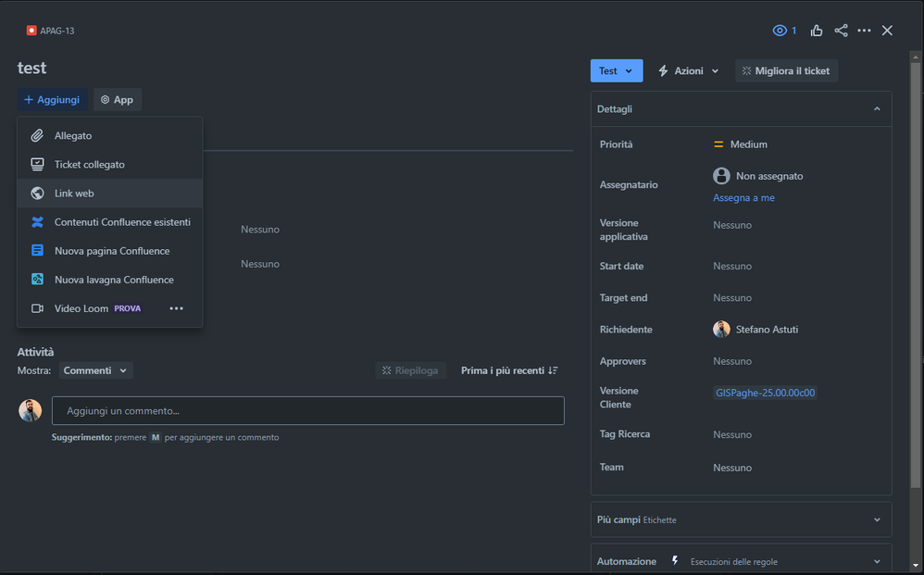The width and height of the screenshot is (924, 575).
Task: Open sharing via the share icon
Action: click(x=841, y=30)
